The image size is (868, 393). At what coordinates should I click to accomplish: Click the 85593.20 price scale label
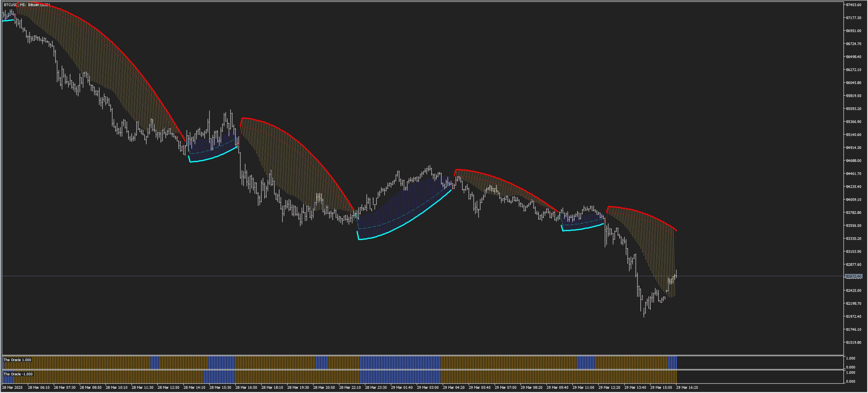pos(853,109)
